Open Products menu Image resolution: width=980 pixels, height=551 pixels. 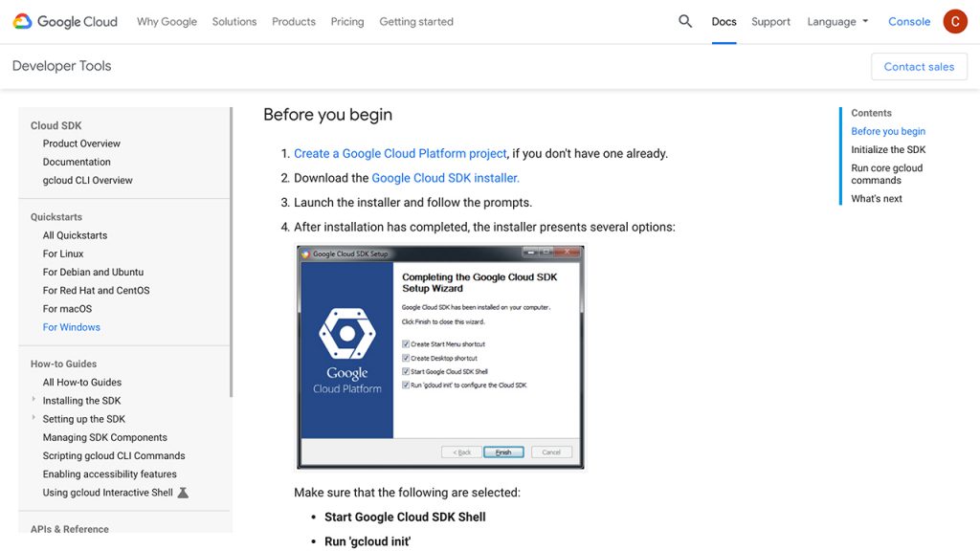[x=294, y=22]
